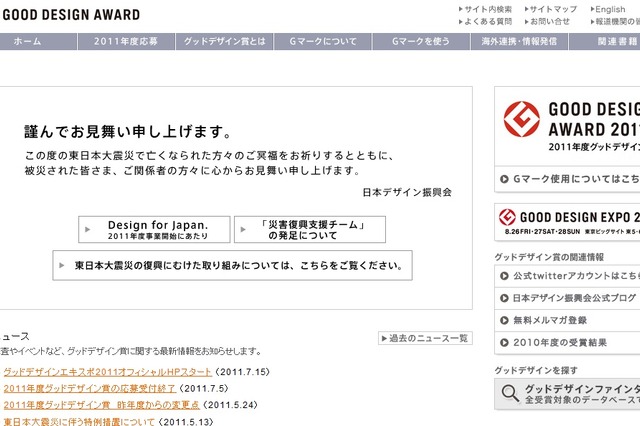This screenshot has height=426, width=640.
Task: Open 関連書籍 navigation tab
Action: pos(604,41)
